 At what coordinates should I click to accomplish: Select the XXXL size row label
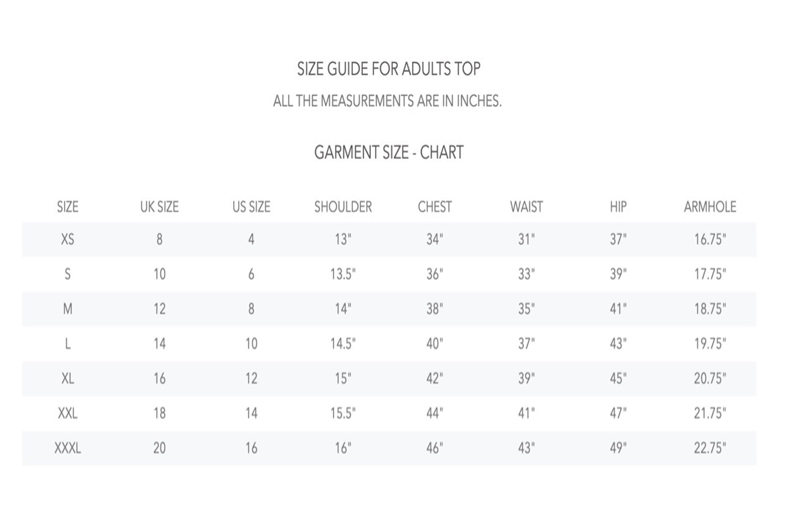click(x=68, y=448)
